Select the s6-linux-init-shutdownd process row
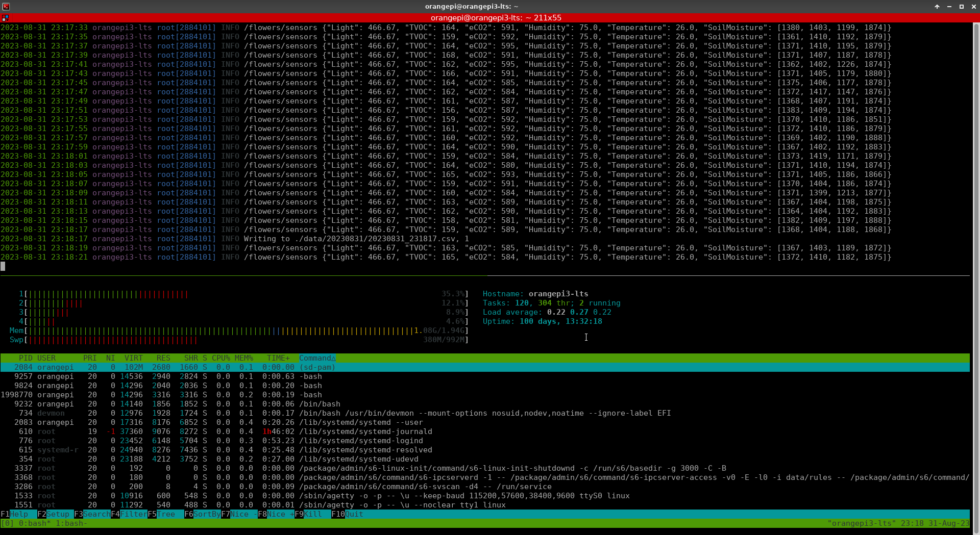 (x=485, y=468)
